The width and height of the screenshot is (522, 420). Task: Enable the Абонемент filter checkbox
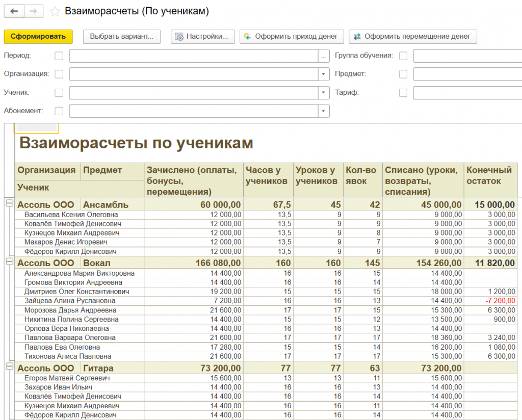coord(59,111)
